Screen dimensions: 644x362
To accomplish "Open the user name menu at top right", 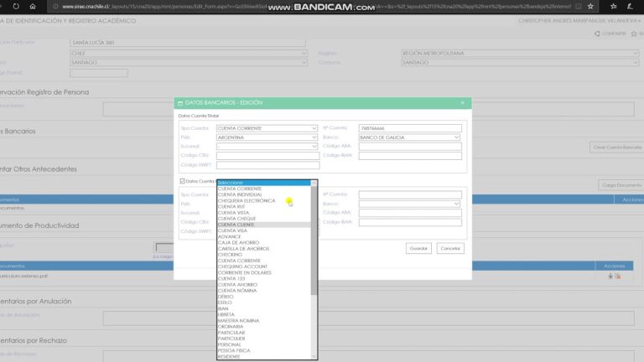I will coord(579,20).
